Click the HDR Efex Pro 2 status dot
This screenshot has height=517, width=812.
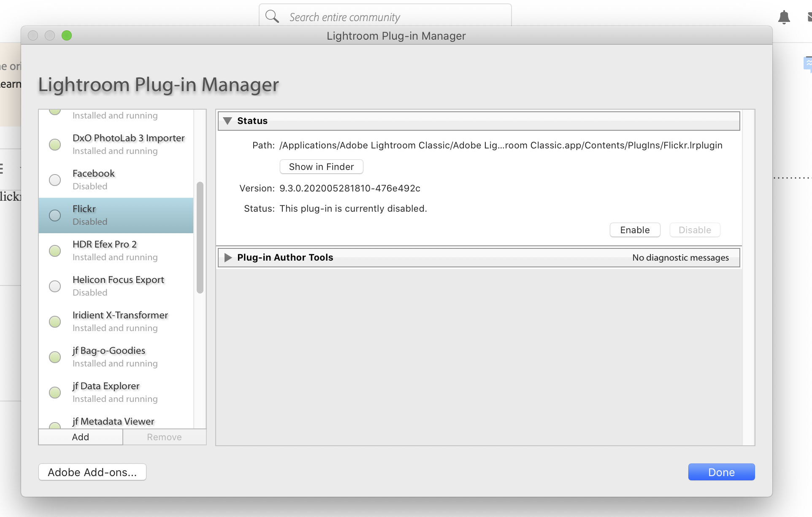pyautogui.click(x=54, y=250)
